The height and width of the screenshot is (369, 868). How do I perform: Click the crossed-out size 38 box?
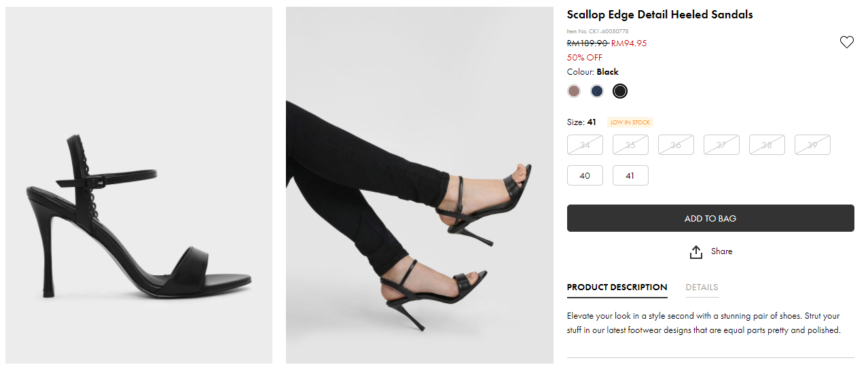[x=767, y=145]
